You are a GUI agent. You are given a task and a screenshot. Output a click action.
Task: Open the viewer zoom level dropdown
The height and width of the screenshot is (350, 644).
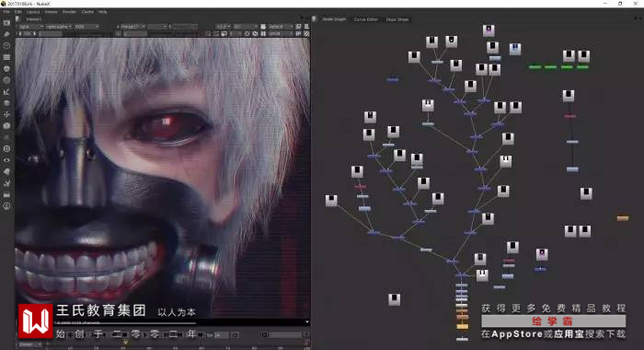(224, 27)
